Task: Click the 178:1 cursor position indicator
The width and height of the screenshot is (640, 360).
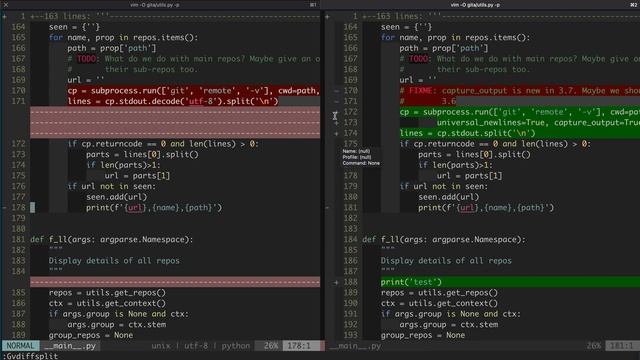Action: point(299,346)
